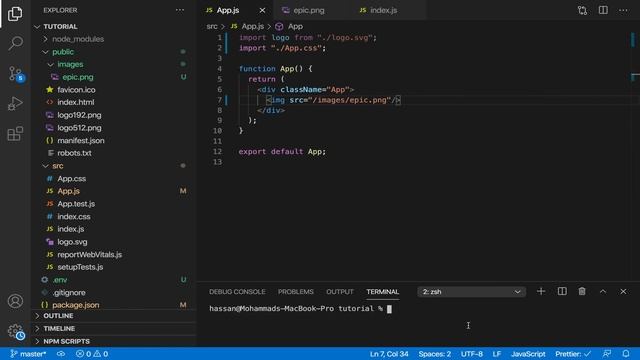
Task: Change indentation via Spaces: 2
Action: click(435, 354)
